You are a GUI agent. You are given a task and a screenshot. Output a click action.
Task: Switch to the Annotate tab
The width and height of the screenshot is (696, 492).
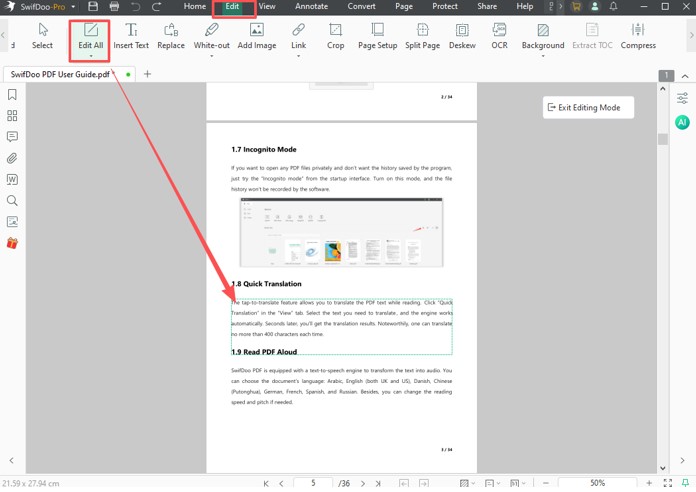coord(311,7)
